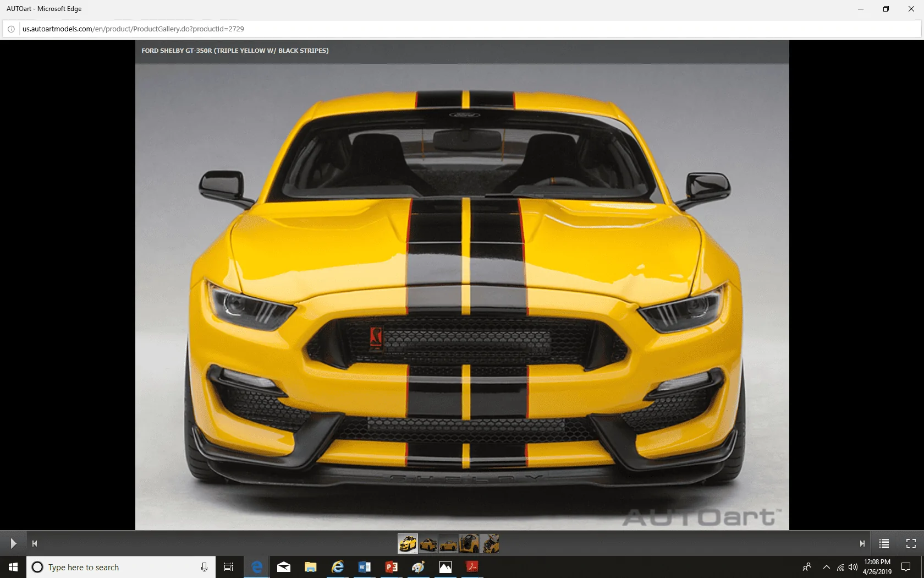Screen dimensions: 924x578
Task: Open the People icon in system tray
Action: [807, 567]
